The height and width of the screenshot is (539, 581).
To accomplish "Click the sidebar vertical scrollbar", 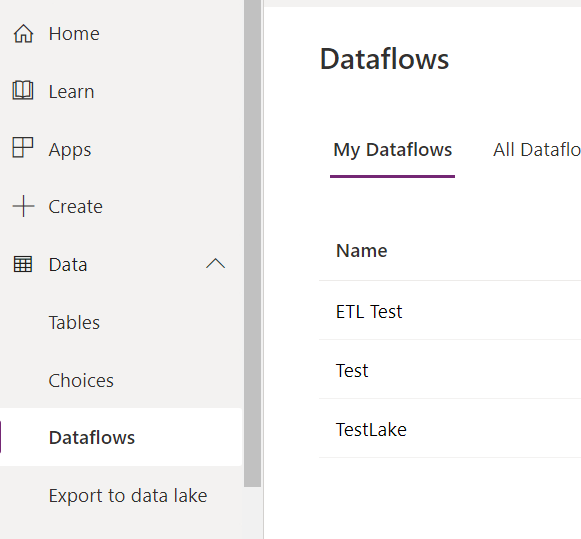I will [x=253, y=243].
